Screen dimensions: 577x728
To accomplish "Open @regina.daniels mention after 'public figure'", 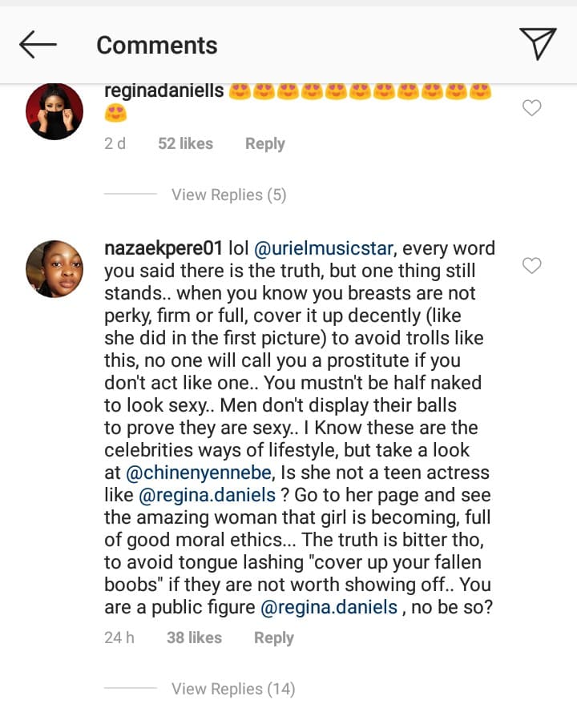I will click(329, 607).
